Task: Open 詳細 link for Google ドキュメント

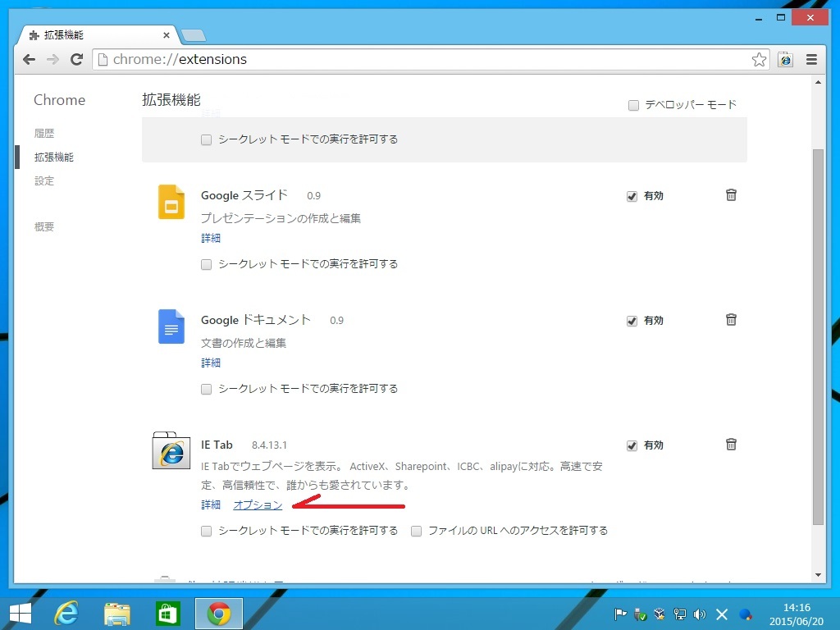Action: coord(211,363)
